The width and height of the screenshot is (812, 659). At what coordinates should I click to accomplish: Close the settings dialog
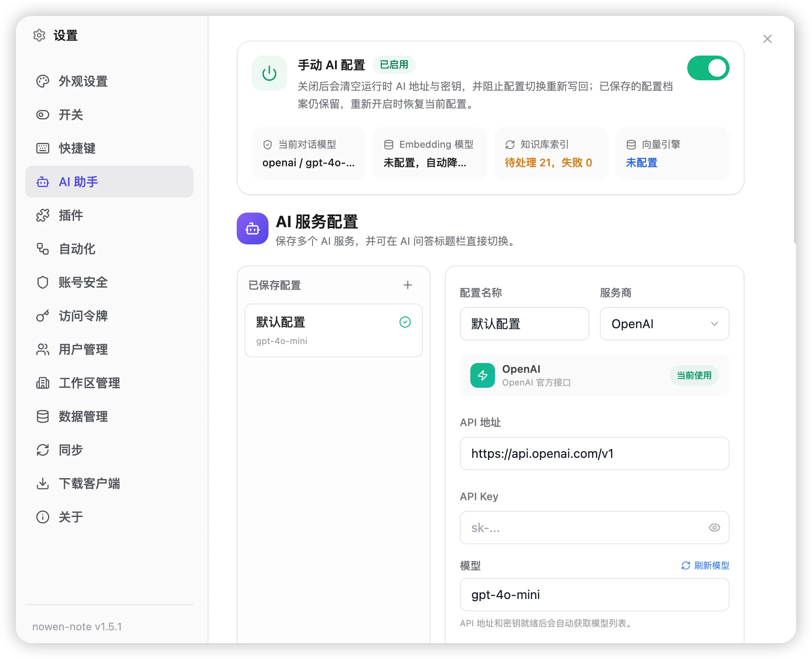[x=767, y=39]
